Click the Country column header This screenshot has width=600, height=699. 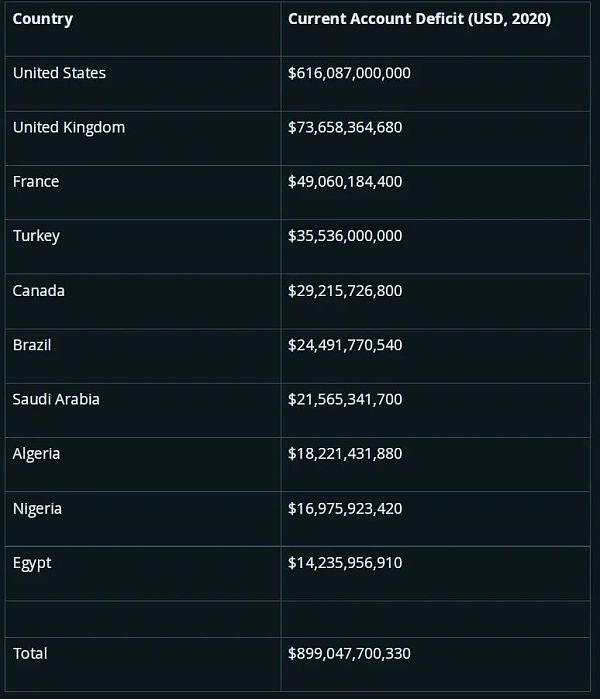[x=42, y=19]
